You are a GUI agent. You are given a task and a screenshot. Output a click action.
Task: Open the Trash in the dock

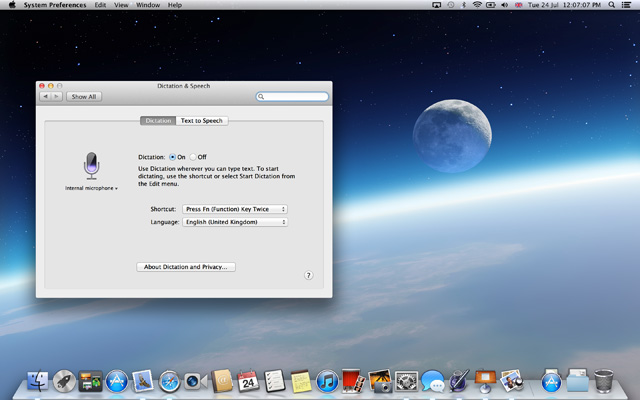pos(604,380)
